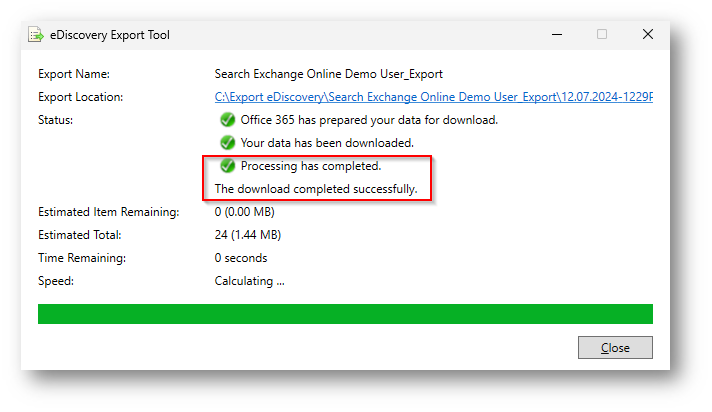Close window using title bar X

[648, 34]
